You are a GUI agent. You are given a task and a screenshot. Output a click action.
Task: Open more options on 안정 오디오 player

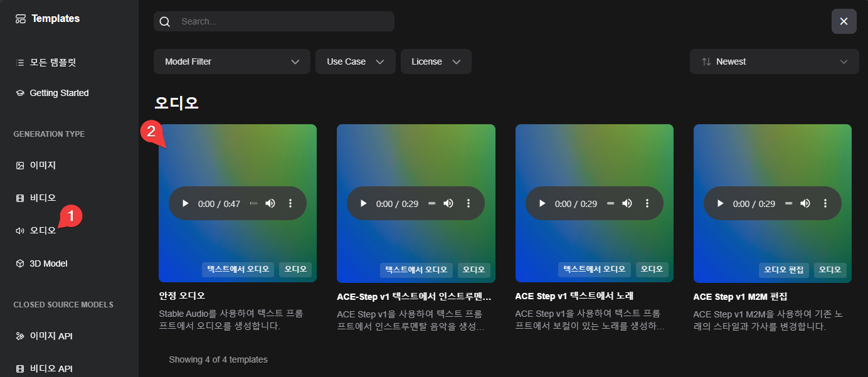click(x=290, y=203)
